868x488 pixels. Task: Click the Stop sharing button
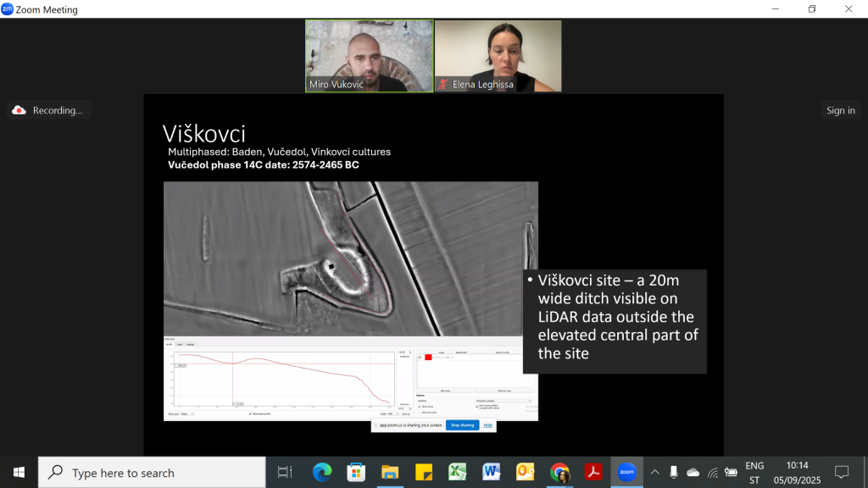[463, 425]
